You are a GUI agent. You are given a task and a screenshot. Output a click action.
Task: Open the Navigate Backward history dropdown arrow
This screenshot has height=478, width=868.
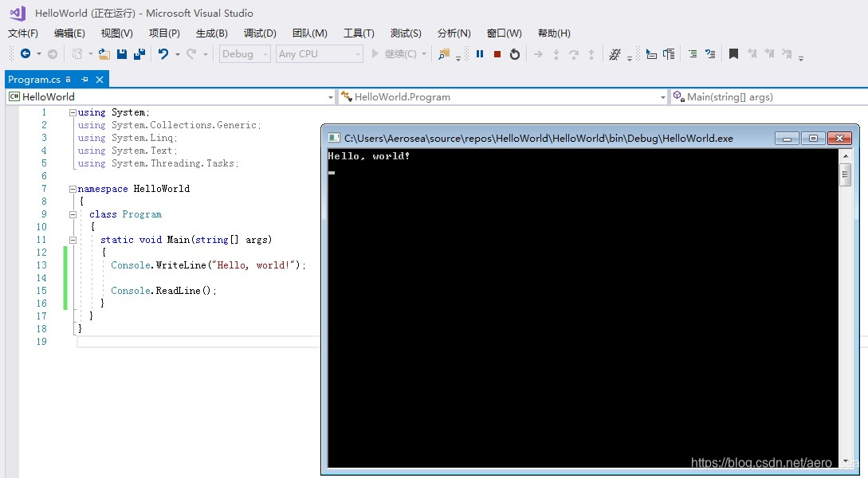pyautogui.click(x=39, y=53)
